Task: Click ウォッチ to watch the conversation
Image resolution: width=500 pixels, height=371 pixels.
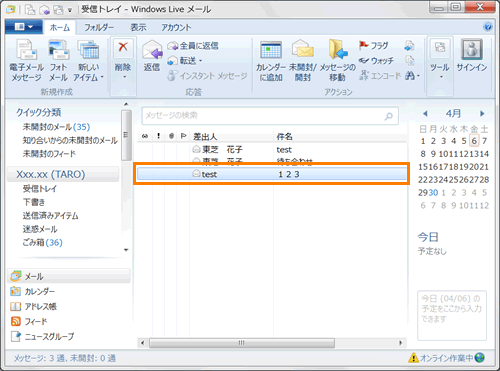Action: (376, 61)
